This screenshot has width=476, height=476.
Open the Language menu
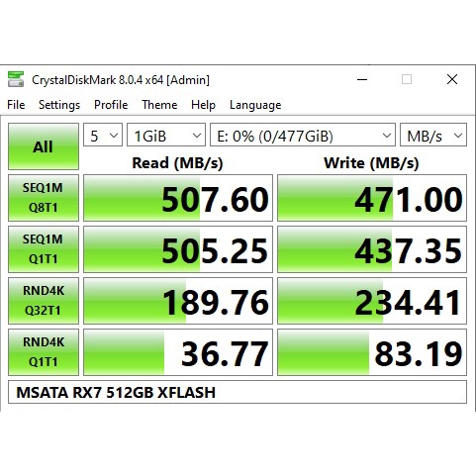click(255, 105)
